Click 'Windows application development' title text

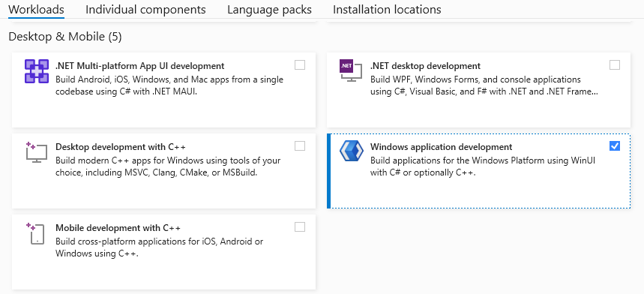click(x=441, y=146)
